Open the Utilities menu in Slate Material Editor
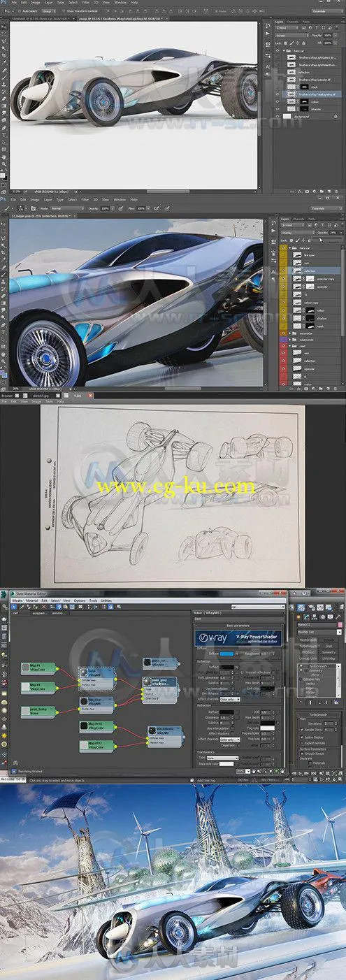 [x=107, y=600]
